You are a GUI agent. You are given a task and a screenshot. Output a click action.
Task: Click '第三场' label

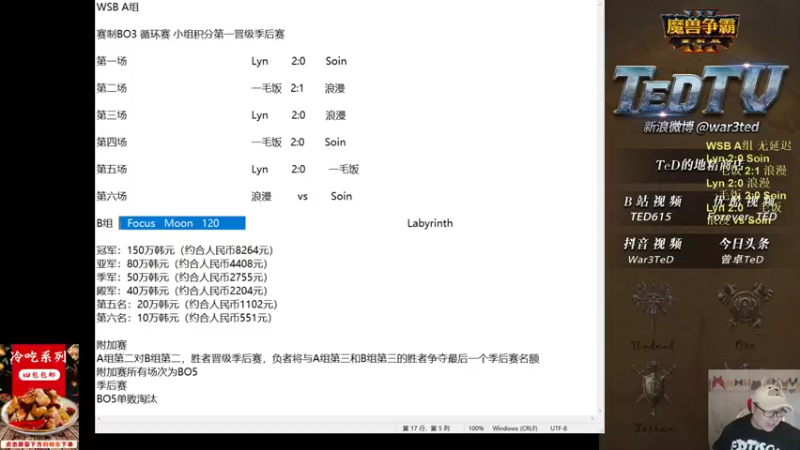tap(111, 115)
